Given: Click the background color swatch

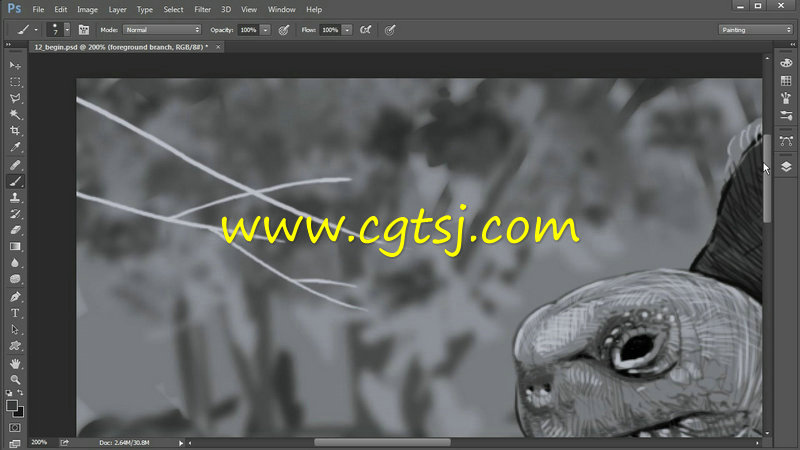Looking at the screenshot, I should coord(20,413).
